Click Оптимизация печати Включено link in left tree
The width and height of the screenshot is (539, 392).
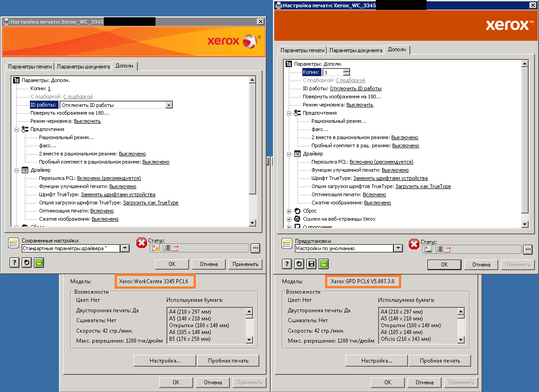click(102, 211)
